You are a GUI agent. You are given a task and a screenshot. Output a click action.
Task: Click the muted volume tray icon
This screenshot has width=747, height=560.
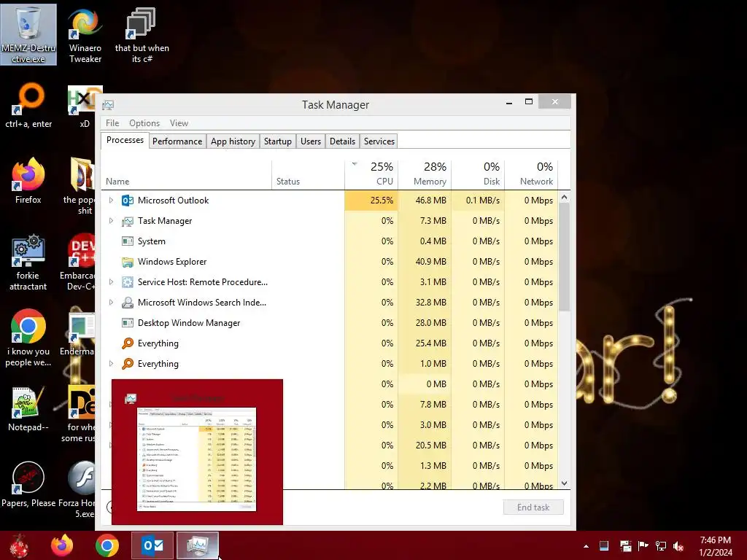(678, 546)
